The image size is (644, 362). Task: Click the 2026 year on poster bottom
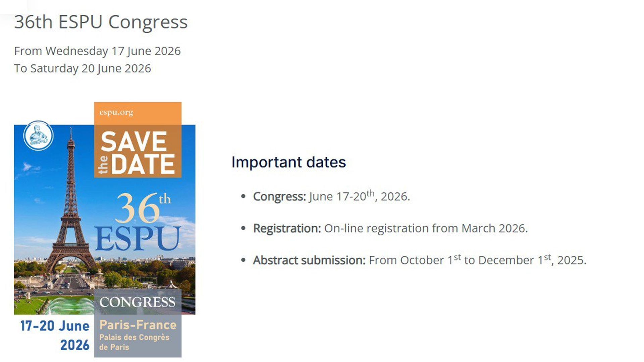coord(74,345)
